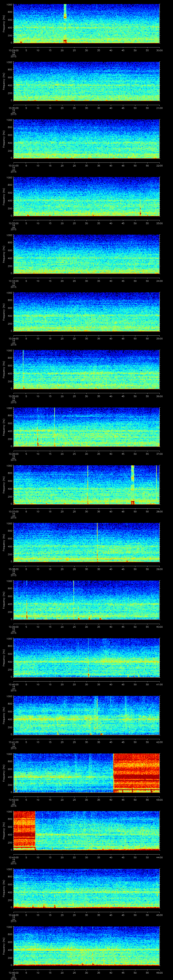173x980 pixels.
Task: Click the Frequency (Hz) axis label of 10:36:00 spectrogram
Action: (4, 427)
